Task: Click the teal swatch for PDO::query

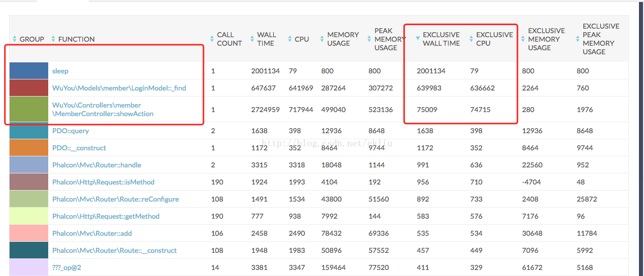Action: (x=29, y=131)
